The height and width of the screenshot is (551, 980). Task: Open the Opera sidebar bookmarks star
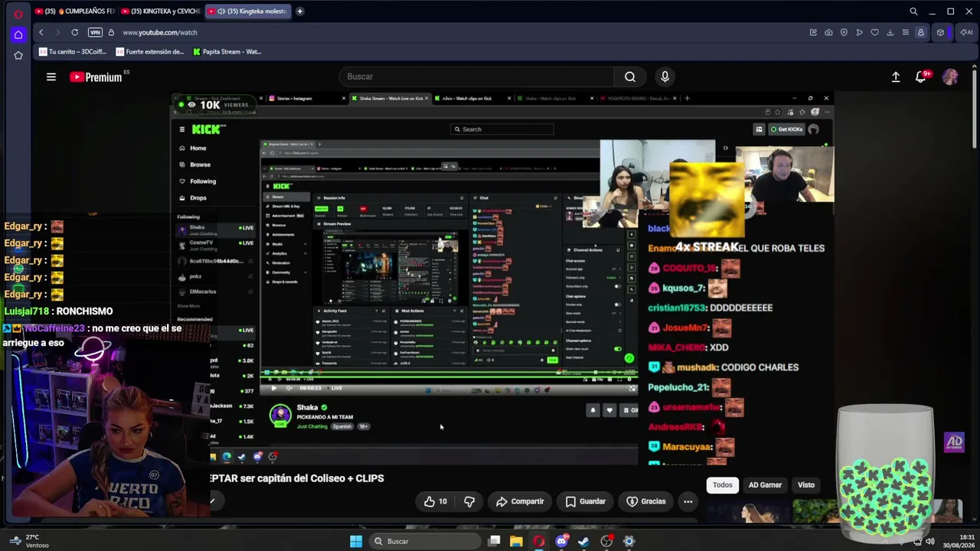click(18, 55)
